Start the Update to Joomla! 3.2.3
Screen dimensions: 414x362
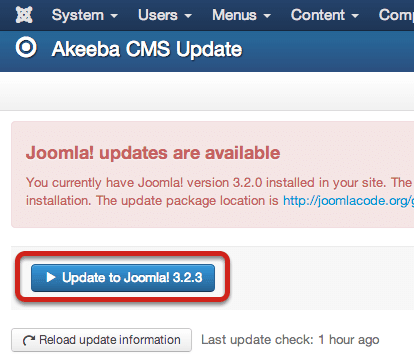tap(123, 278)
